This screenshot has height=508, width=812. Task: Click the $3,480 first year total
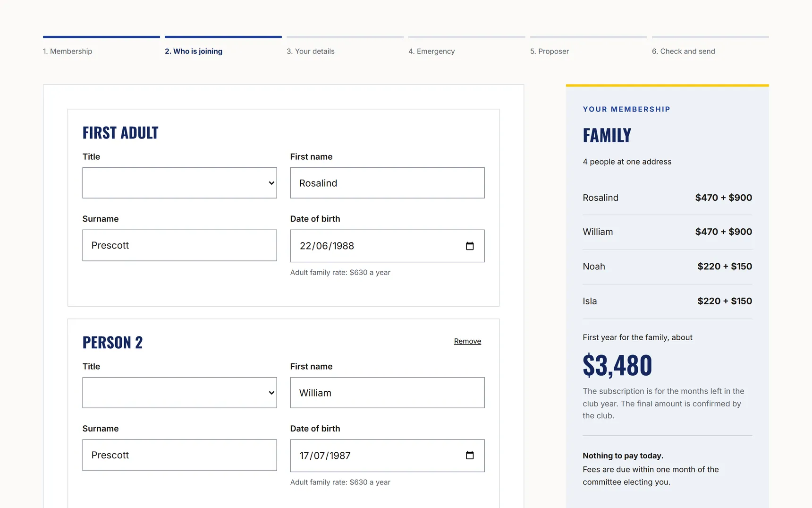click(x=617, y=365)
